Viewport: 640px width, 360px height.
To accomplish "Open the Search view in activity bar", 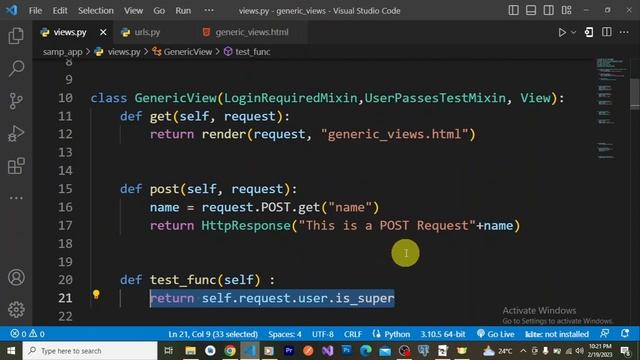I will 16,68.
